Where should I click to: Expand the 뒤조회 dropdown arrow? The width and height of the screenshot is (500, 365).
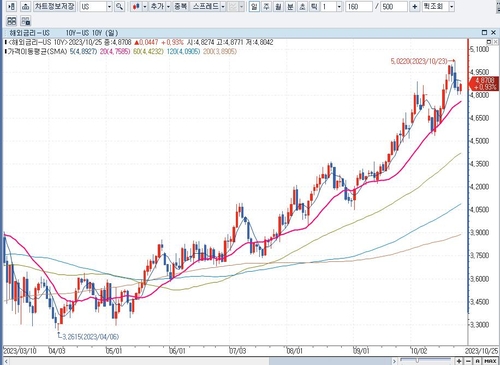[451, 6]
